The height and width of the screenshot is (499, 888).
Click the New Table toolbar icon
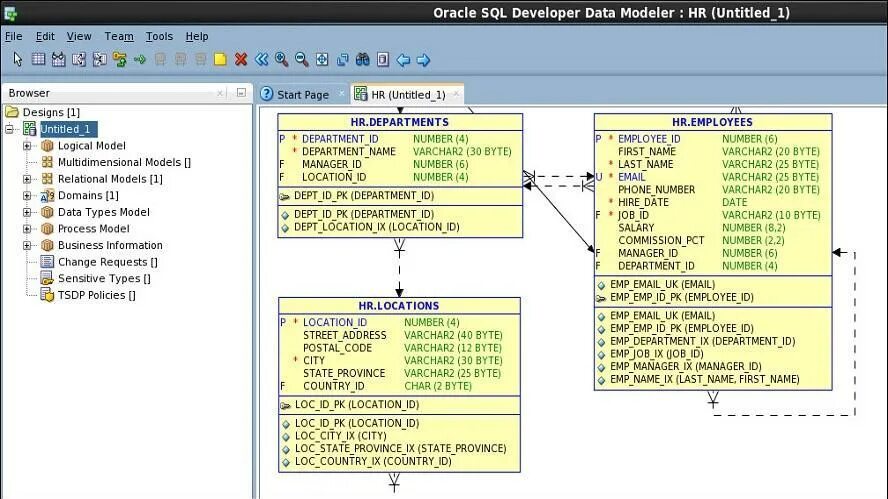point(38,59)
